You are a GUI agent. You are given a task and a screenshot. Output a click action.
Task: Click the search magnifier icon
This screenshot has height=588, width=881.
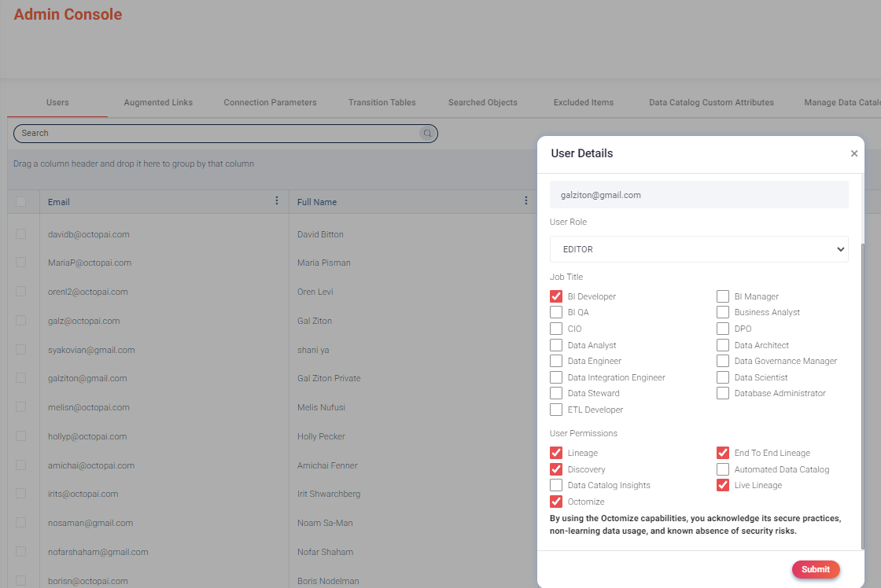[427, 134]
